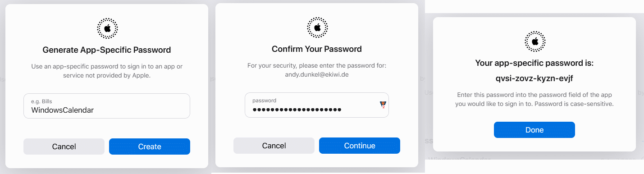Viewport: 644px width, 174px height.
Task: Click the Apple logo above the generated password
Action: 535,41
